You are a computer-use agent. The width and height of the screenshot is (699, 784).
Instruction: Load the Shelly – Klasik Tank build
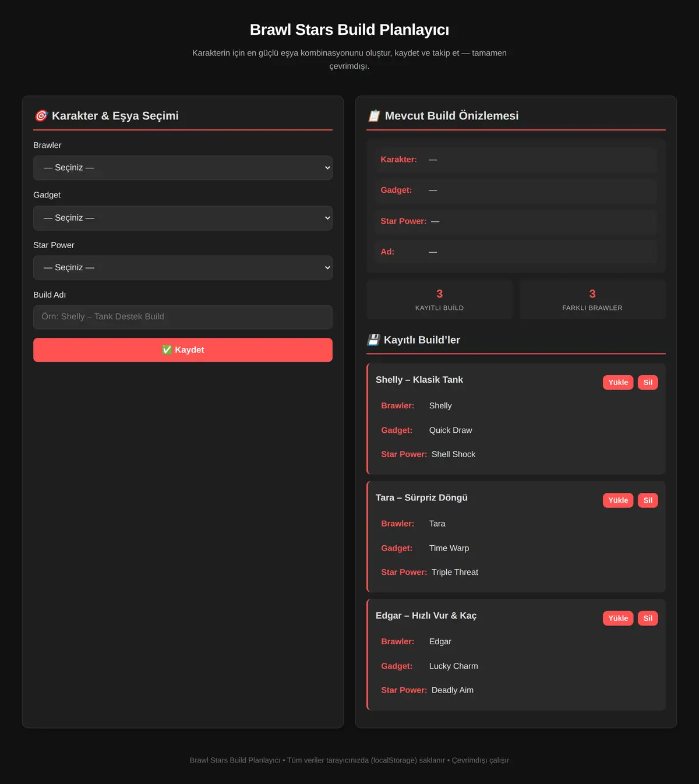pyautogui.click(x=618, y=383)
